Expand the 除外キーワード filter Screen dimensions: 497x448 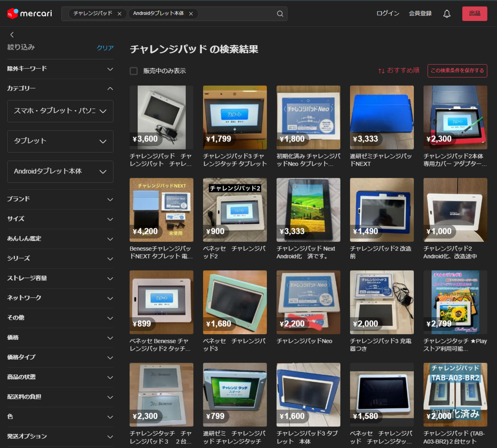click(60, 69)
